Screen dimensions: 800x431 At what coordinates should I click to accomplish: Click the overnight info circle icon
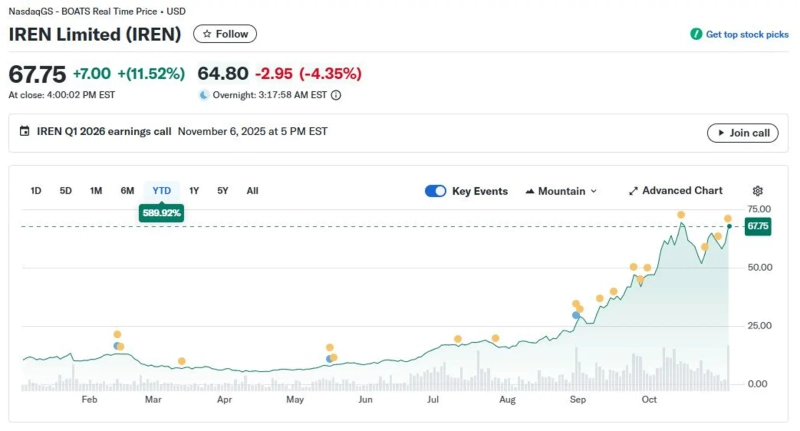[x=336, y=95]
